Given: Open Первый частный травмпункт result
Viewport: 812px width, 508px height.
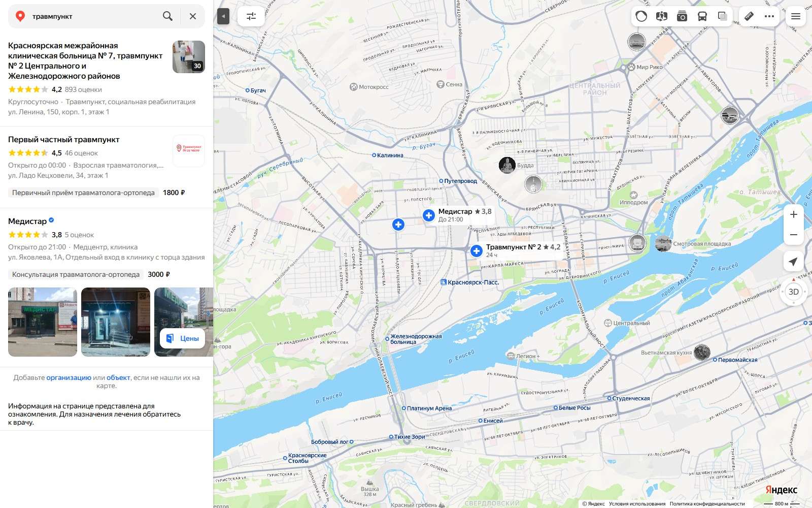Looking at the screenshot, I should point(64,139).
